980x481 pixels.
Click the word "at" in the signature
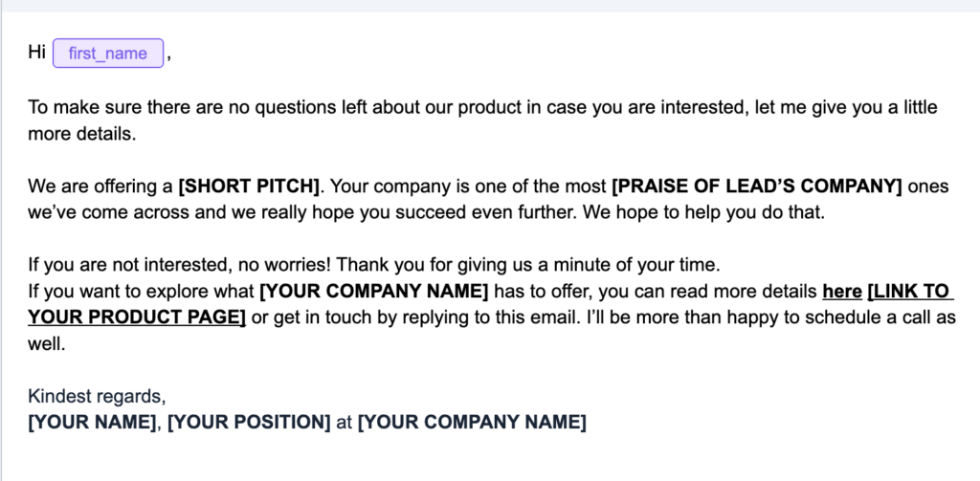click(345, 422)
